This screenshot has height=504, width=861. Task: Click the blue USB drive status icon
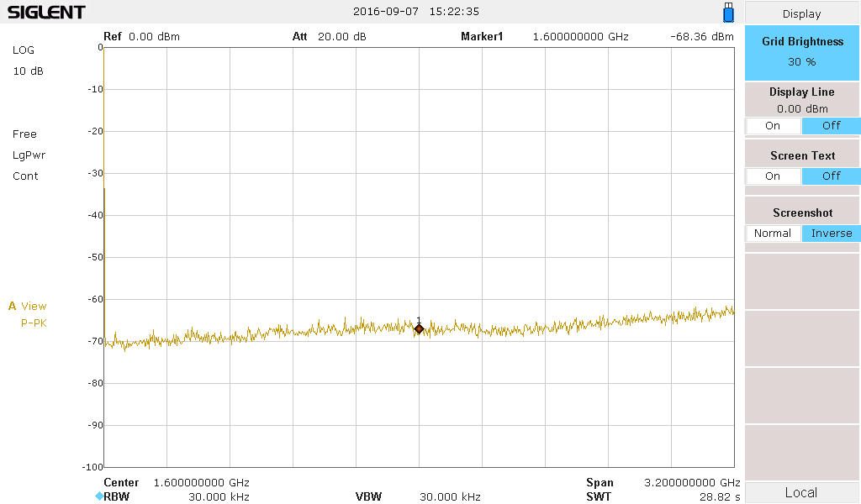(728, 12)
